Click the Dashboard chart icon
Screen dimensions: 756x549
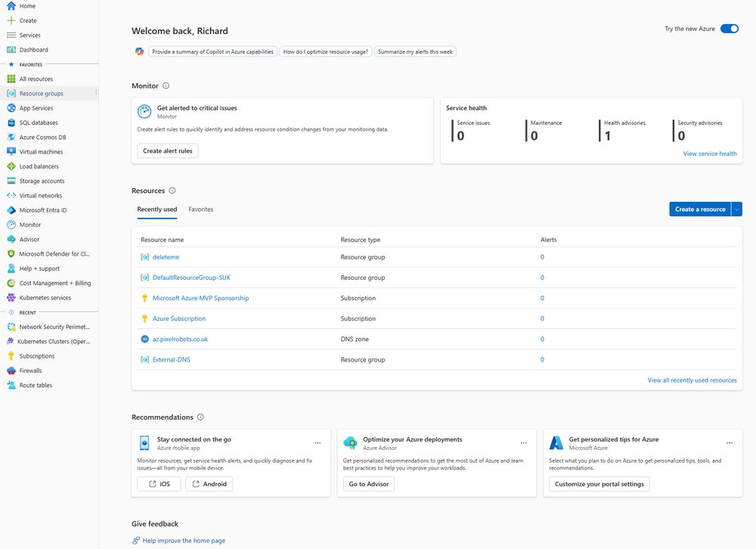[x=11, y=50]
